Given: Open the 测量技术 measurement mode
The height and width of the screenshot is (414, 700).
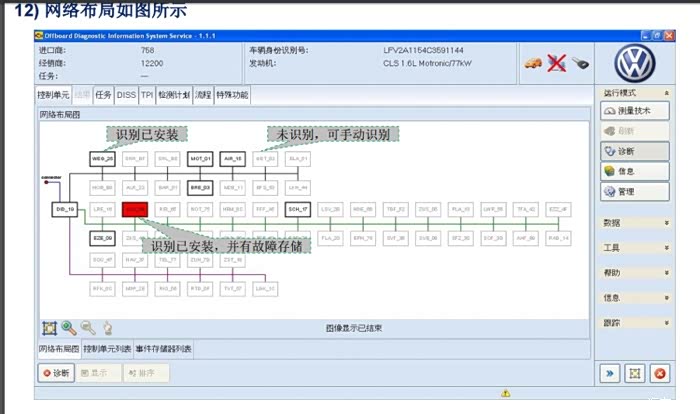Looking at the screenshot, I should point(635,111).
